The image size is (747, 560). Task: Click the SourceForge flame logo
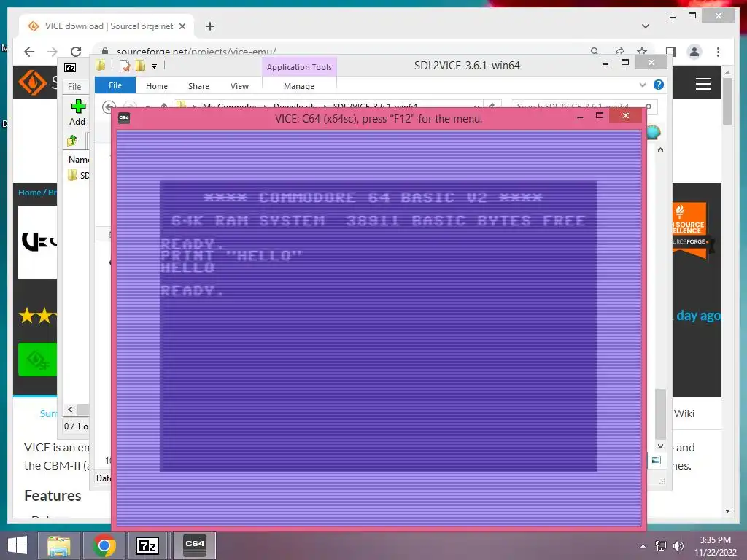coord(32,82)
